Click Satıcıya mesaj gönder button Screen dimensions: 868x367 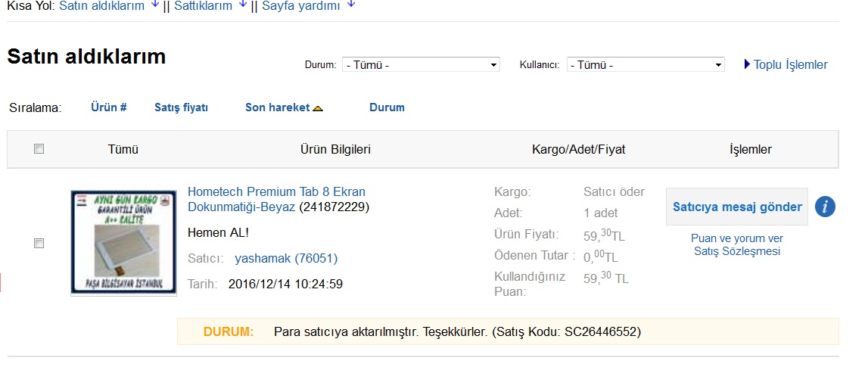coord(737,207)
